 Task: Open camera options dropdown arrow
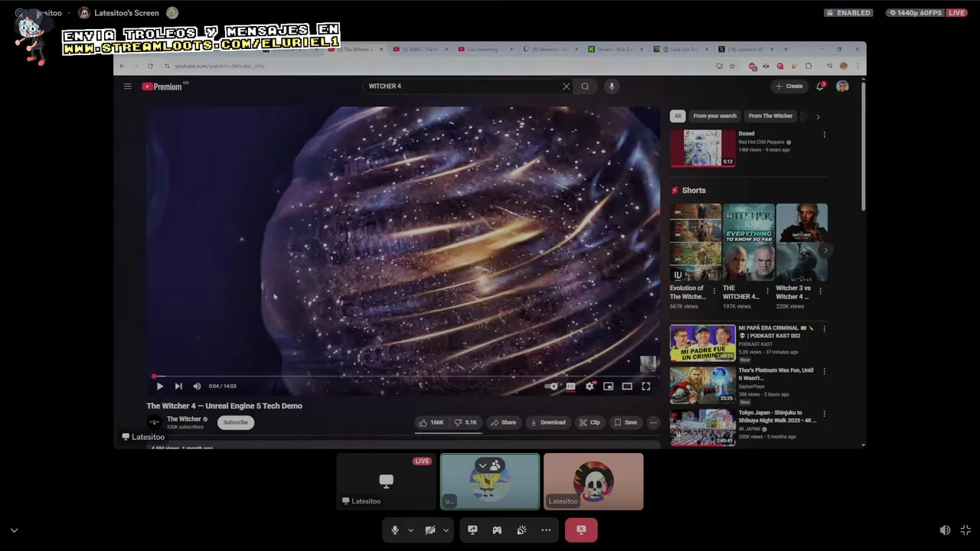click(446, 530)
